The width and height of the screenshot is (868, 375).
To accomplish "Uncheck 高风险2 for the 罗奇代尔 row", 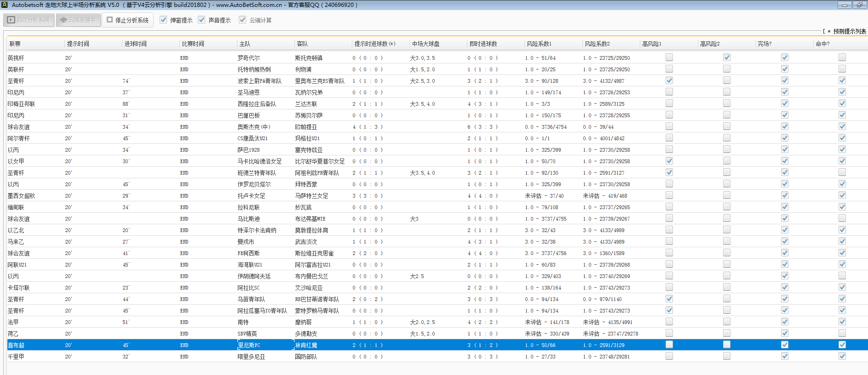I will point(727,57).
